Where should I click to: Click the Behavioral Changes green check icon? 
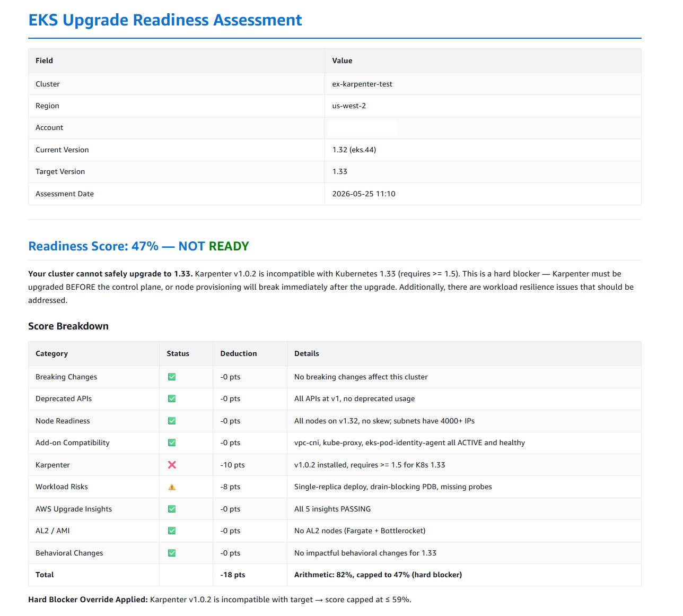(x=172, y=553)
